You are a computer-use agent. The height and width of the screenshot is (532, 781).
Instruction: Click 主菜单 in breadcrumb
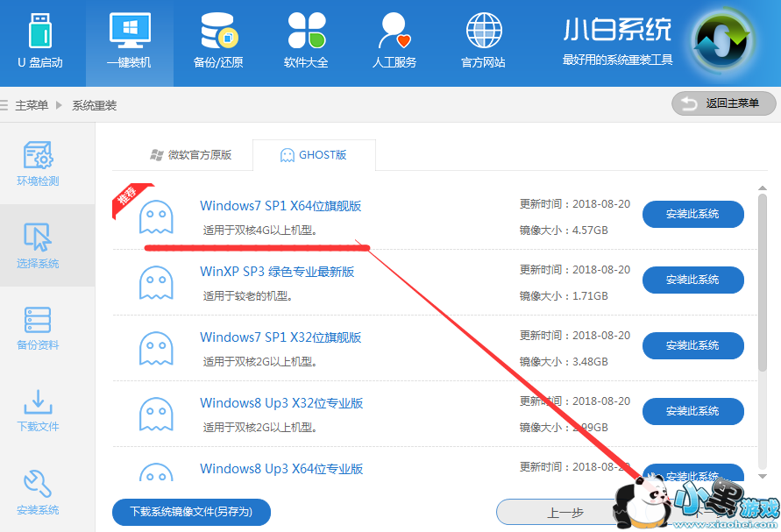32,105
